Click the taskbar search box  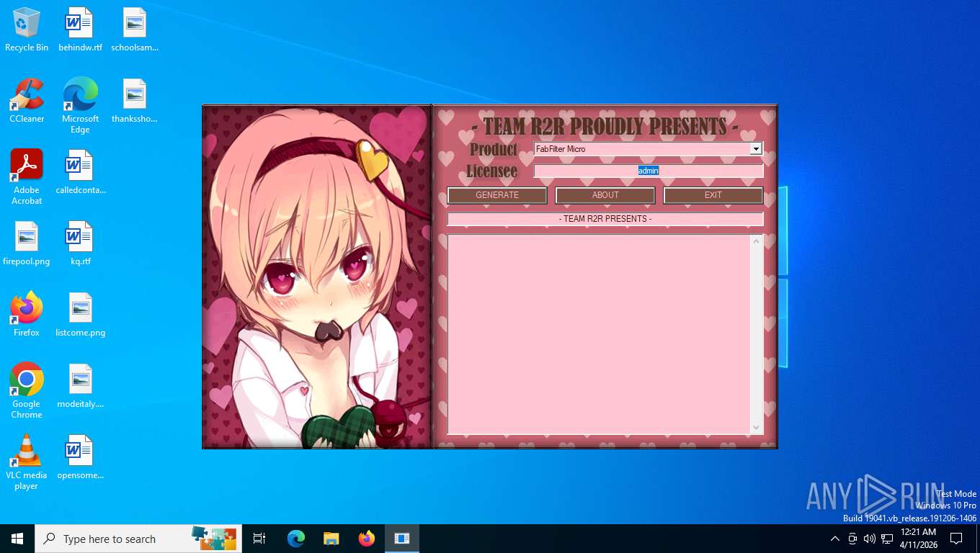point(138,539)
